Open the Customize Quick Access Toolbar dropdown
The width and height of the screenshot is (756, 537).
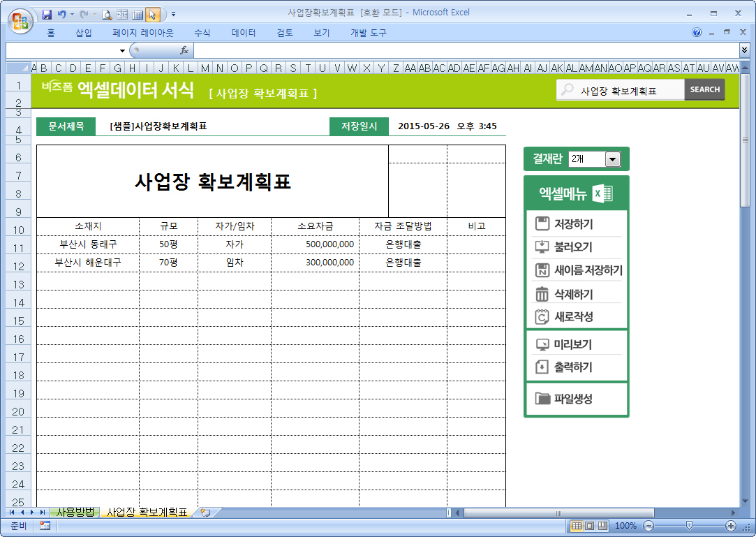click(173, 14)
